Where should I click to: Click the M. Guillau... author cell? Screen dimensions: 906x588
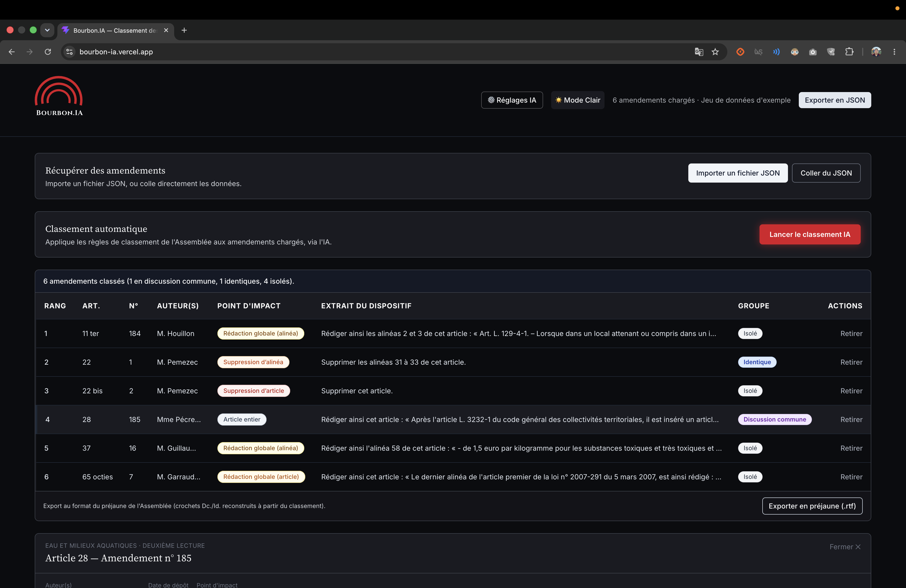tap(176, 448)
